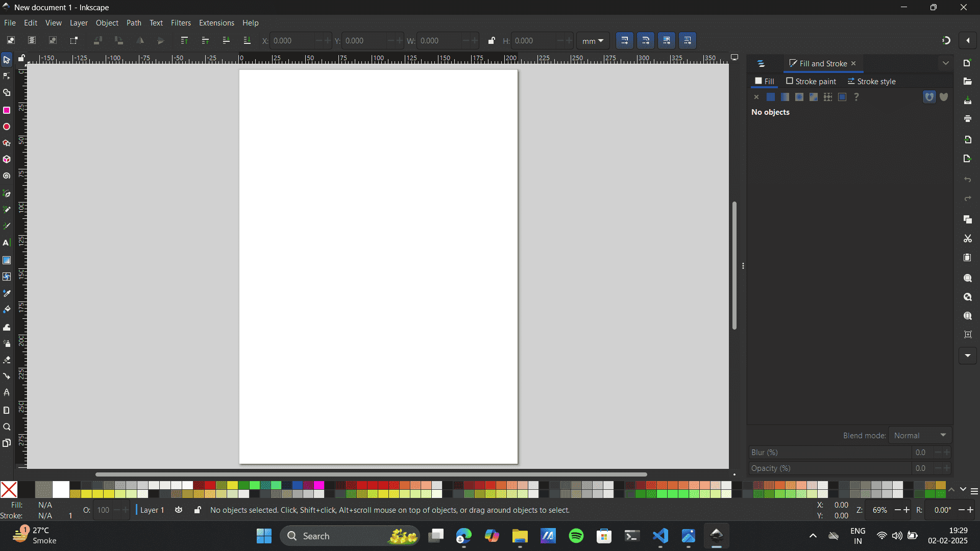Screen dimensions: 980x551
Task: Select the Spiral tool
Action: coord(7,176)
